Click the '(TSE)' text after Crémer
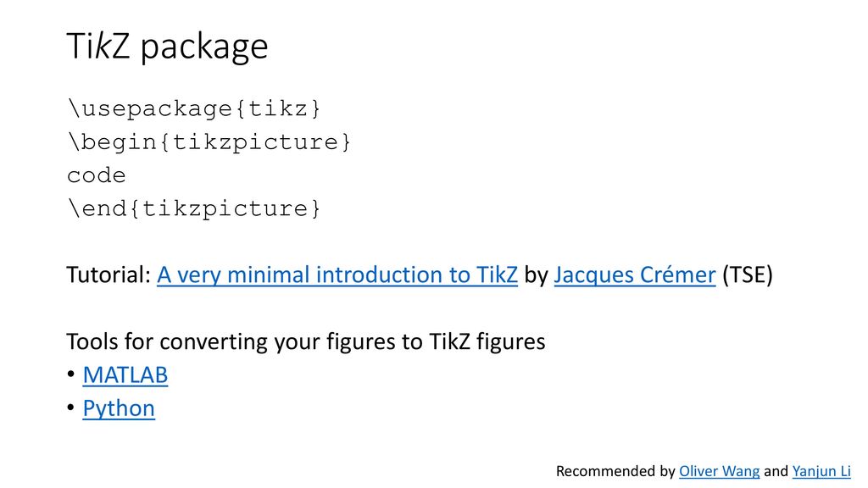 point(748,275)
